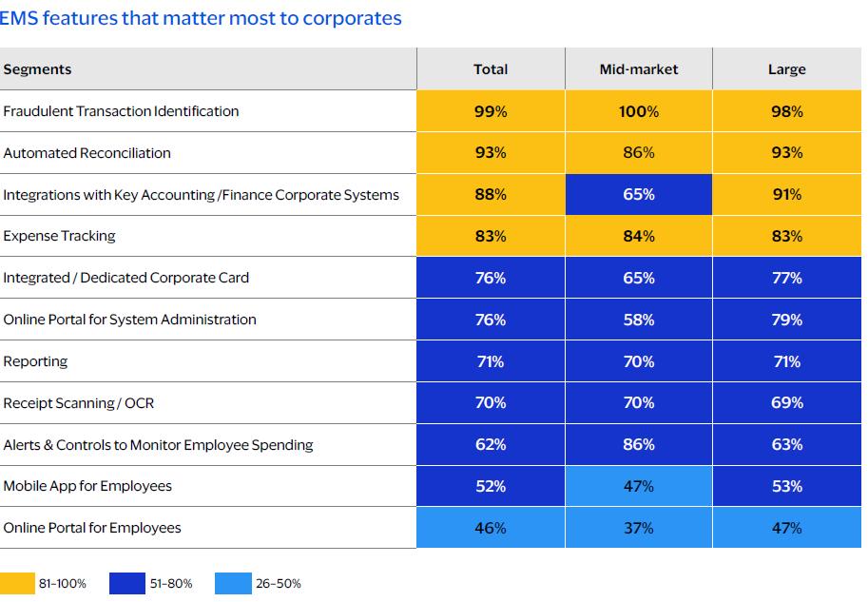Select Online Portal for System Administration label
The height and width of the screenshot is (602, 868).
pyautogui.click(x=129, y=320)
